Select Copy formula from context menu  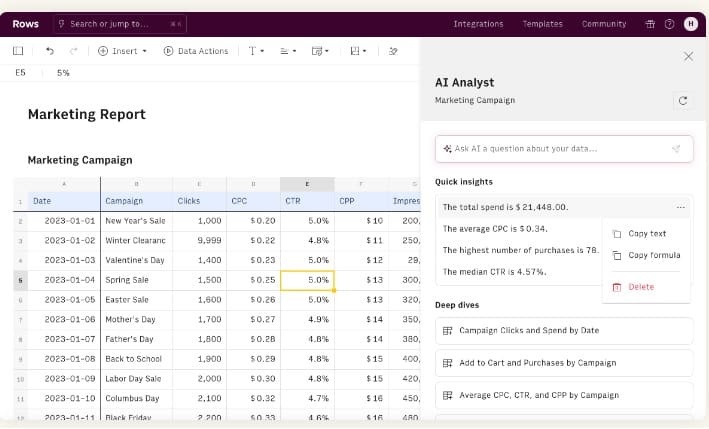[653, 255]
